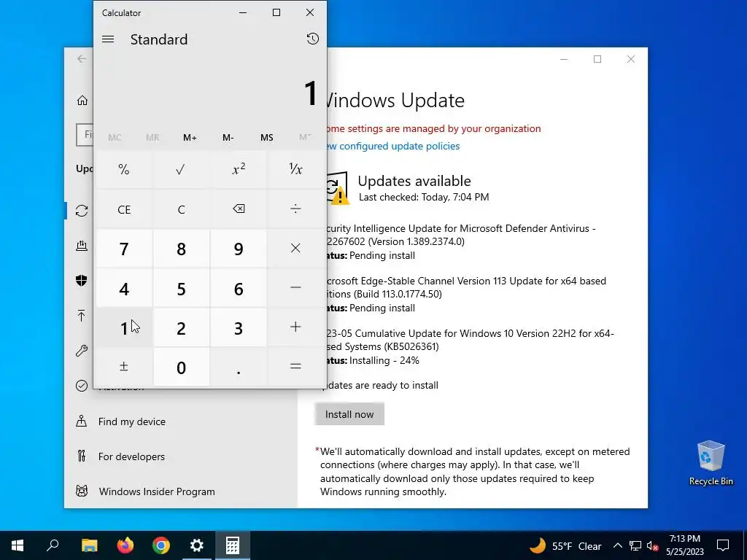This screenshot has width=747, height=560.
Task: Click the digit 7 key
Action: (124, 248)
